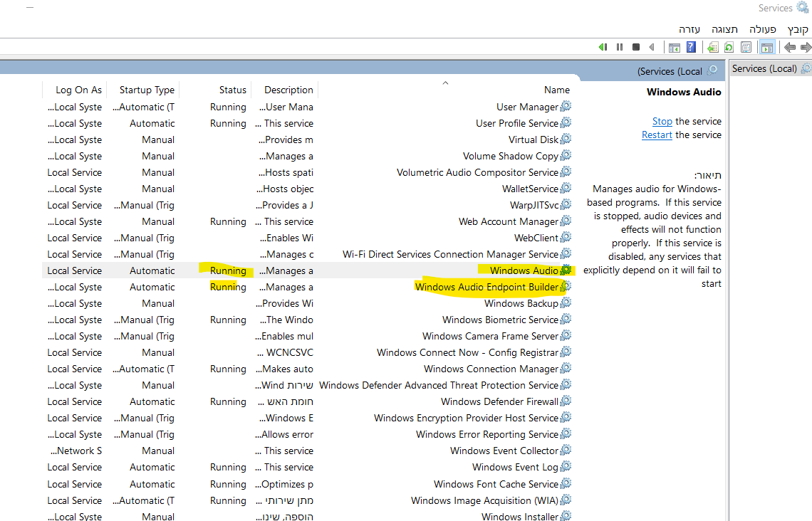Click Network S... logon cell in Windows Event Collector row
This screenshot has width=812, height=521.
(76, 451)
